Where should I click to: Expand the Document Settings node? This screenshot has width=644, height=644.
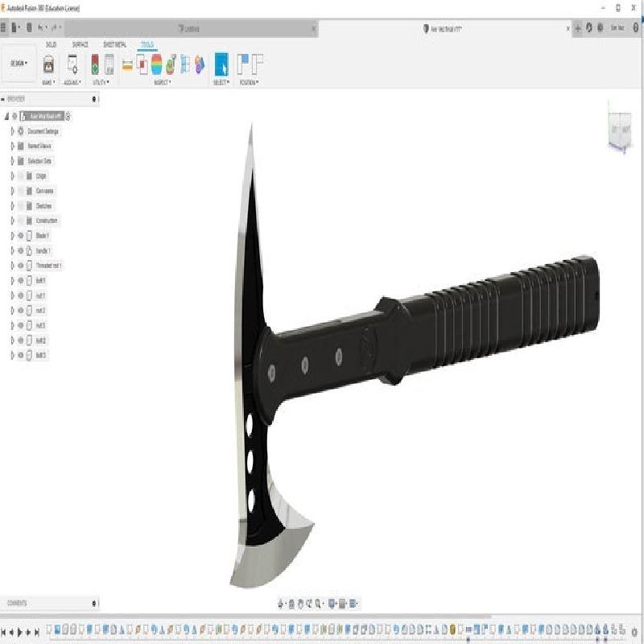12,131
